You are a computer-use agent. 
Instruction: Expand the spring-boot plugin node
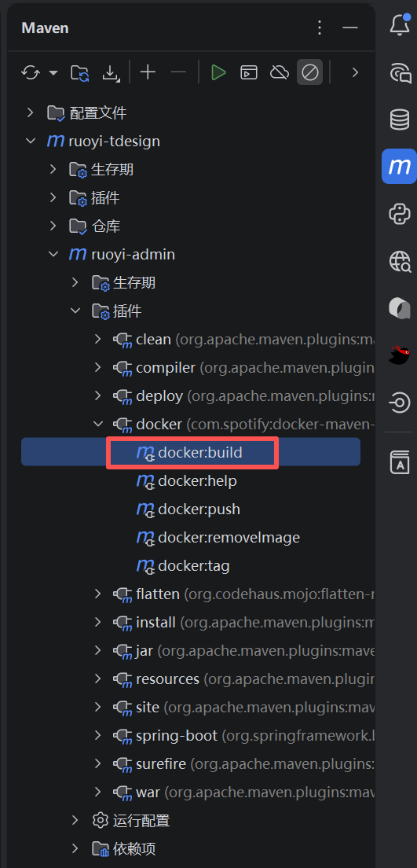click(x=98, y=735)
